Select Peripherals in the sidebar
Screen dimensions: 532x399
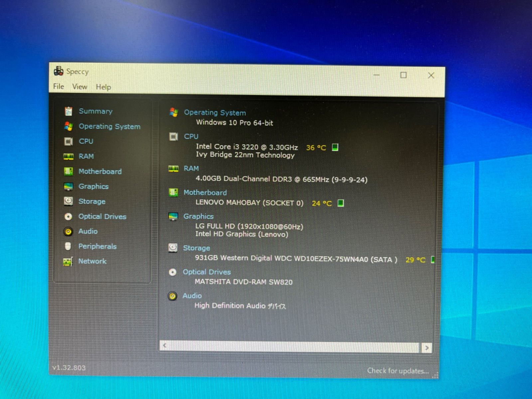(x=97, y=246)
